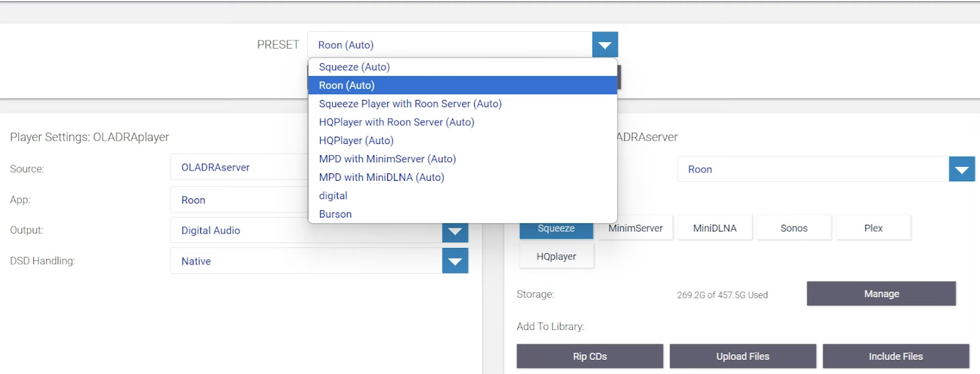
Task: Pick MPD with MiniDLNA (Auto) preset
Action: click(x=381, y=177)
